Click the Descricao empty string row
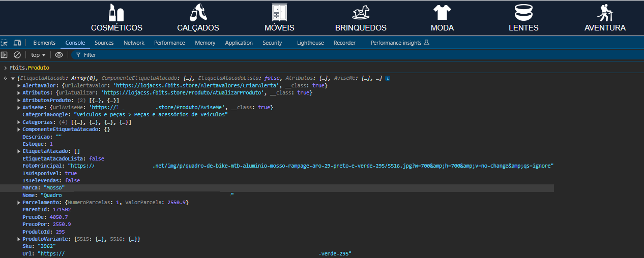The width and height of the screenshot is (644, 258). [x=42, y=137]
